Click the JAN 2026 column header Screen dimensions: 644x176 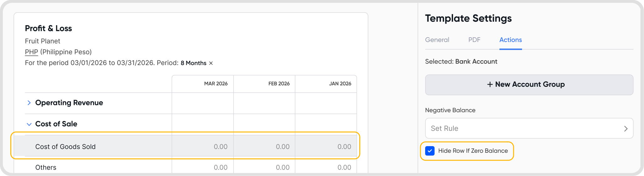(x=340, y=84)
